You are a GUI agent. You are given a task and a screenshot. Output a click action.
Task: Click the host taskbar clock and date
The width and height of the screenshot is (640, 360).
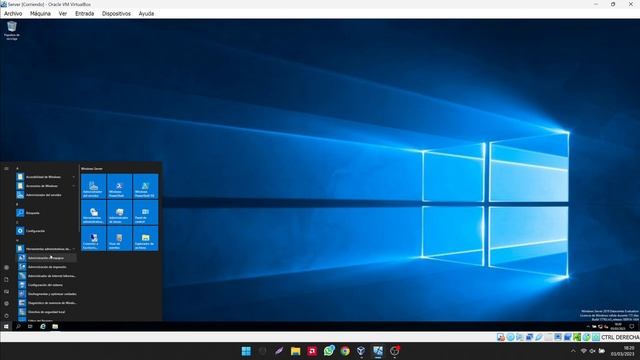click(623, 351)
